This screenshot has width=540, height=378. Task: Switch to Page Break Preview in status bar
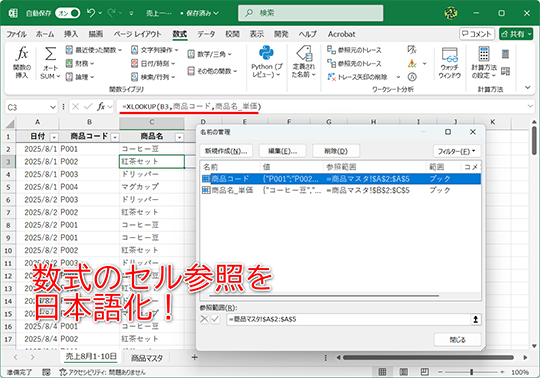click(425, 372)
